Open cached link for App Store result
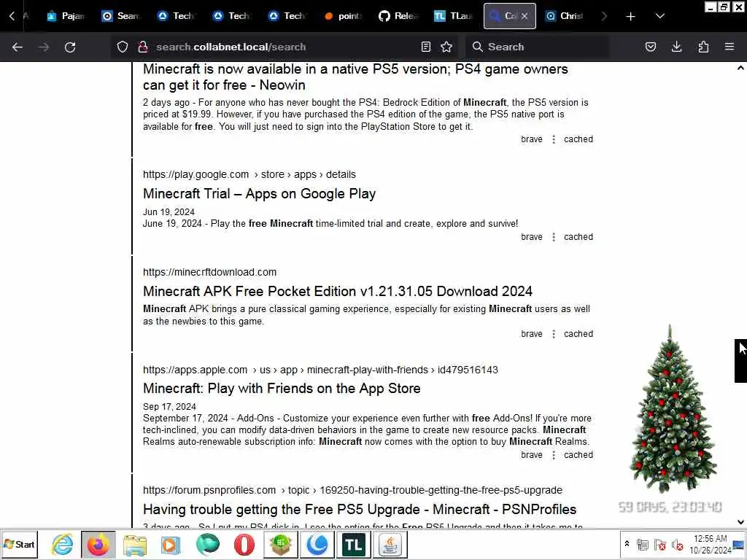Viewport: 747px width, 560px height. tap(578, 455)
